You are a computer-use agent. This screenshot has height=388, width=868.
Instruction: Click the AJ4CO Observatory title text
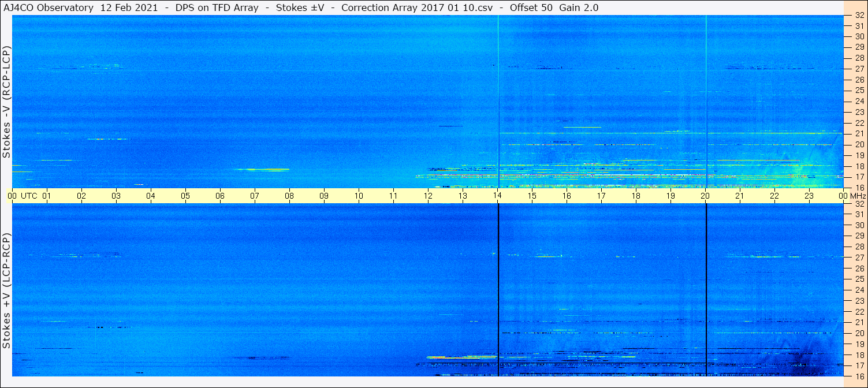(x=48, y=8)
